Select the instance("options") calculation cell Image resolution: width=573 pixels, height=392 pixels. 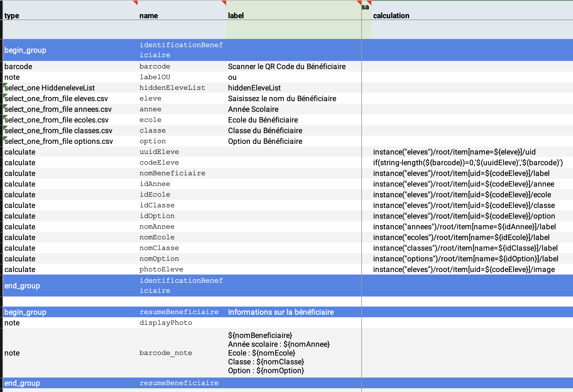click(472, 259)
